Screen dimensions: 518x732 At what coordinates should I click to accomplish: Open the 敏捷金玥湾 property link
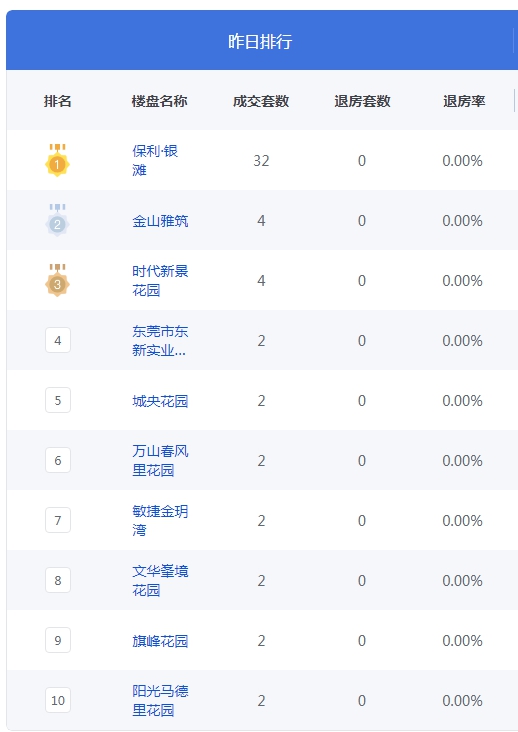pos(160,520)
